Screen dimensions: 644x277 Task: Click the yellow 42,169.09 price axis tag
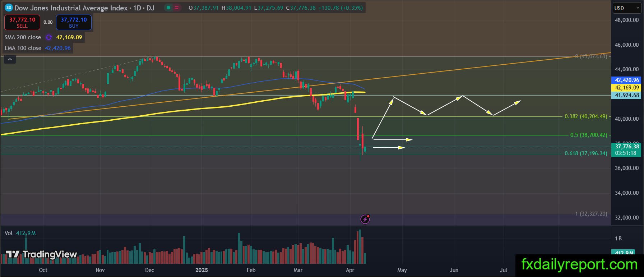(627, 88)
